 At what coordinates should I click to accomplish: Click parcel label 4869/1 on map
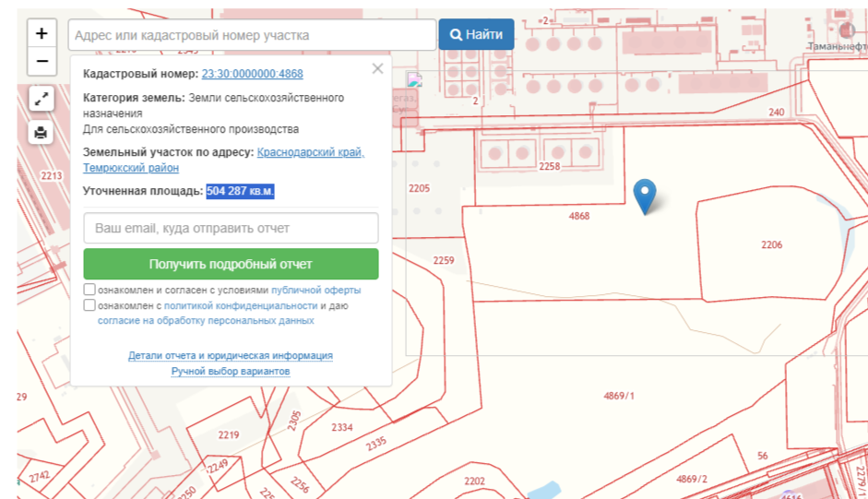pos(619,396)
